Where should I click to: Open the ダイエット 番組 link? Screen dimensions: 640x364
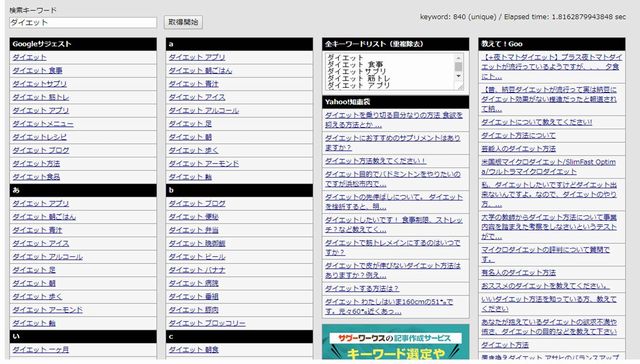click(x=193, y=297)
